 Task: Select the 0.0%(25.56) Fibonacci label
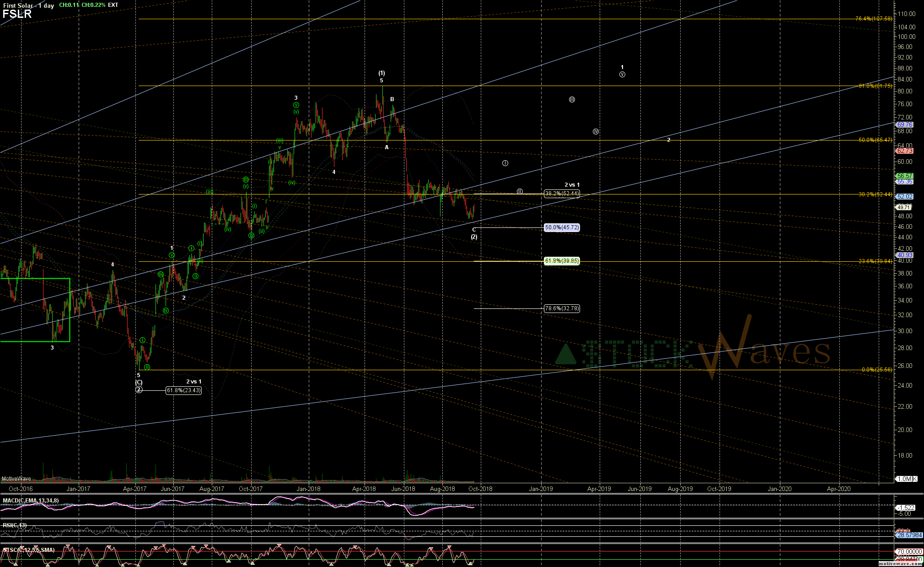pyautogui.click(x=876, y=370)
